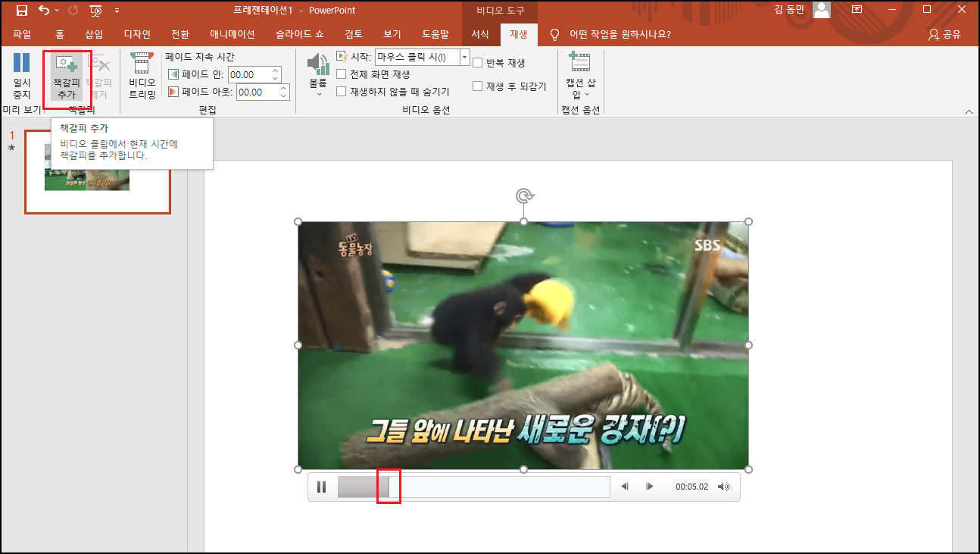
Task: Increase the 페이드 인 value using up arrow
Action: point(276,70)
